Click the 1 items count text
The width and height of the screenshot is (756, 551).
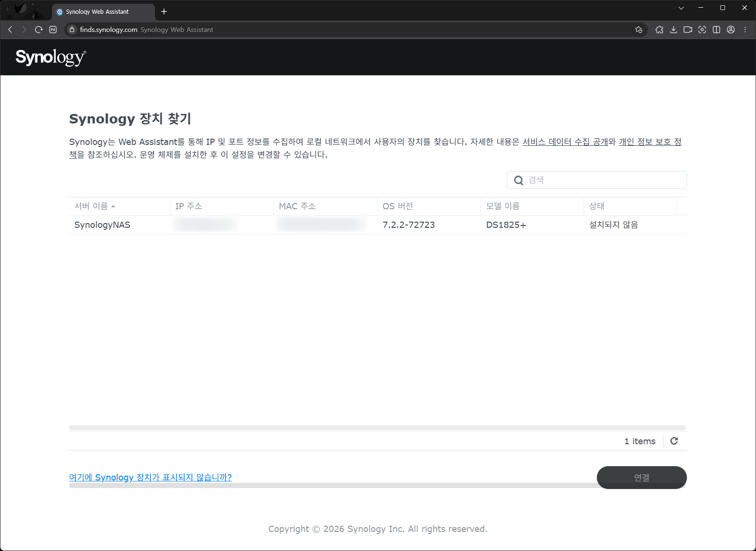tap(640, 441)
